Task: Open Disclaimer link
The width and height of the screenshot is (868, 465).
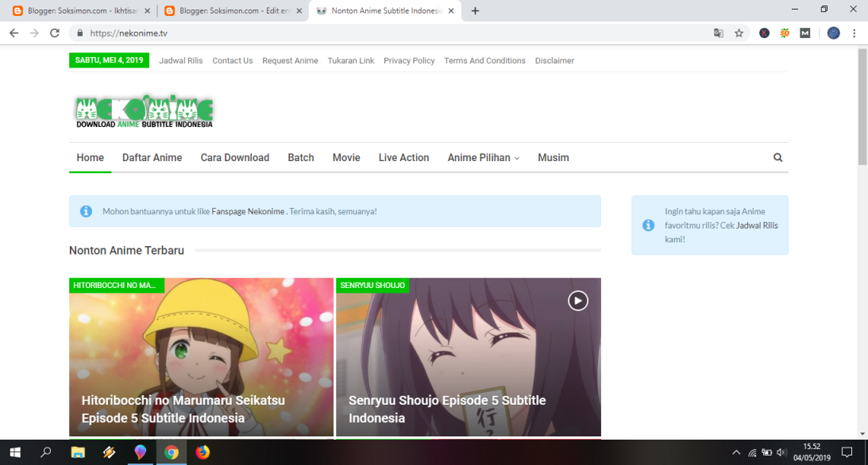Action: click(554, 61)
